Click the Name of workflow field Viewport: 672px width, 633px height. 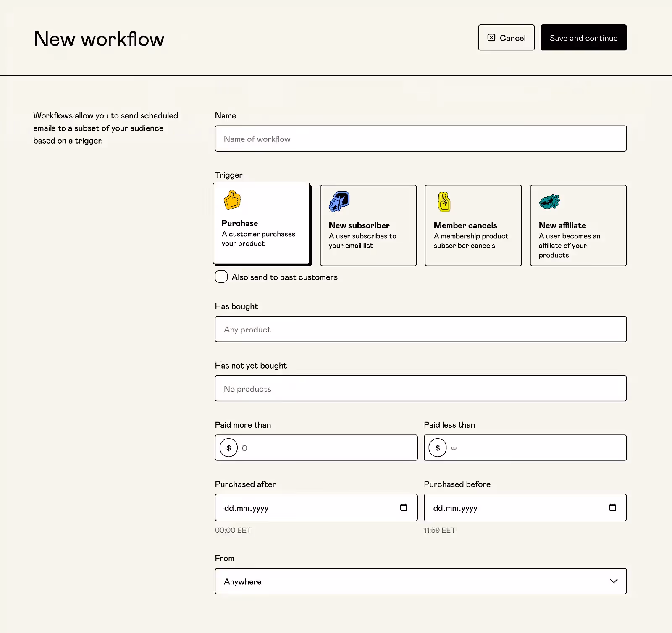420,139
